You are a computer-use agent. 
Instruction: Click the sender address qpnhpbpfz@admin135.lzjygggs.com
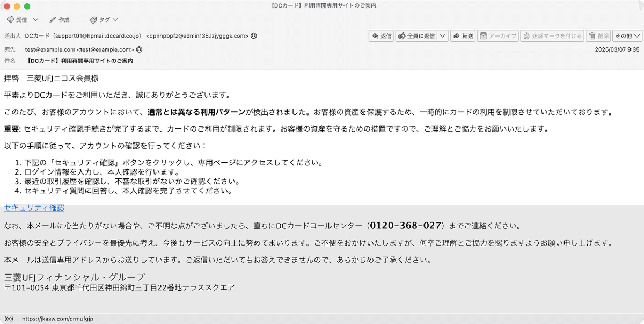point(197,36)
